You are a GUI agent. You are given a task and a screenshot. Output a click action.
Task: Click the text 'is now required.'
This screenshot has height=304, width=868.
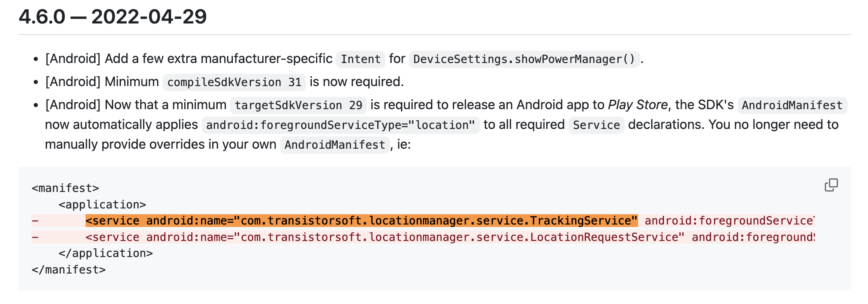tap(357, 82)
